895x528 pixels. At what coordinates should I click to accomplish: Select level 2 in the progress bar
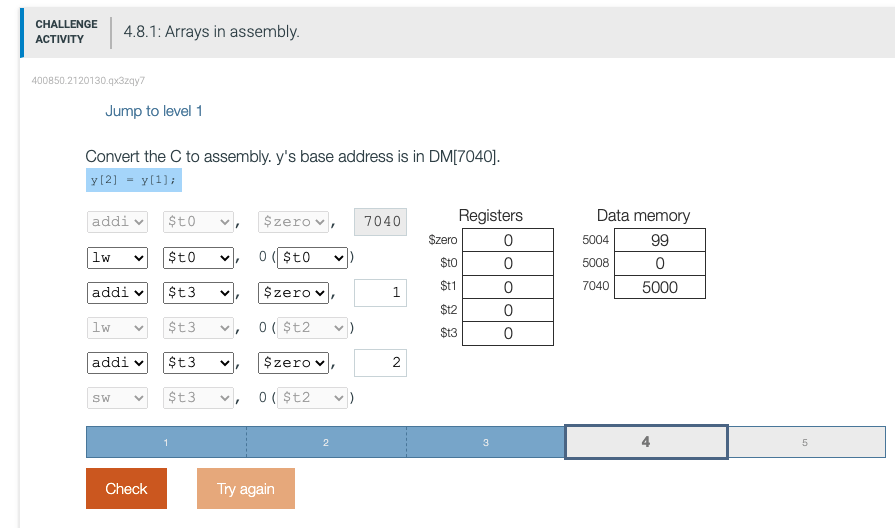click(326, 442)
